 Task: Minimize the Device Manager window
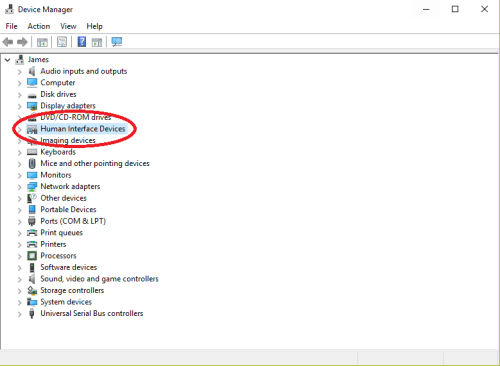(x=426, y=9)
